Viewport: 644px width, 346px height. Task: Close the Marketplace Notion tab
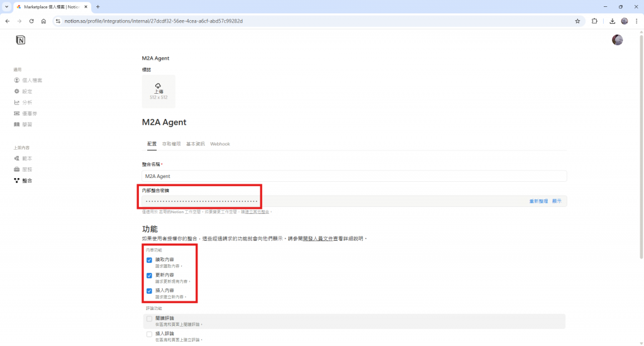coord(86,6)
